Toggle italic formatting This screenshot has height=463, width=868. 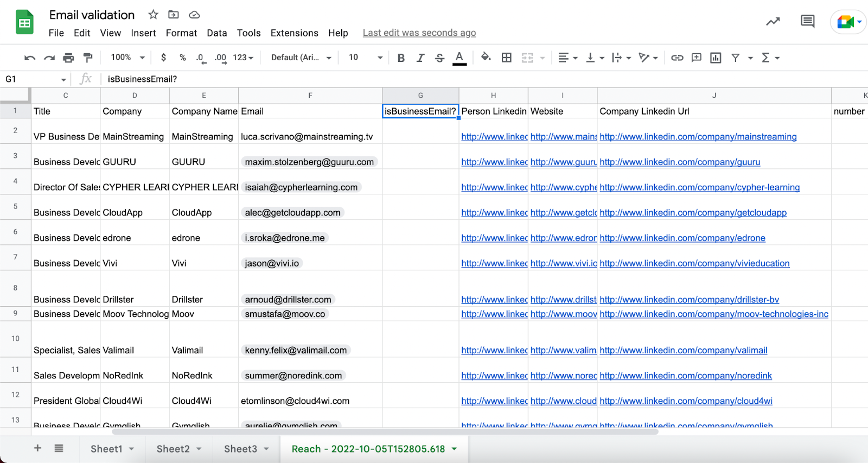coord(420,58)
